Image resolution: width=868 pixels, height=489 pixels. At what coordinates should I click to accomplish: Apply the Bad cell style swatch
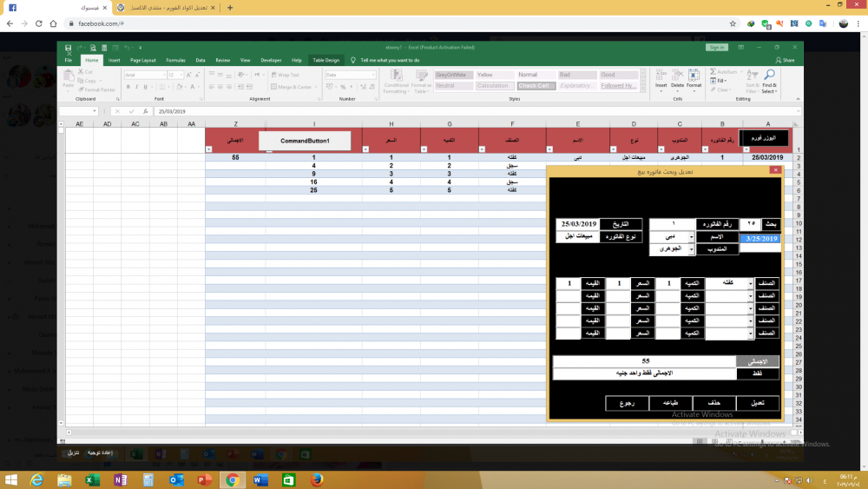577,75
